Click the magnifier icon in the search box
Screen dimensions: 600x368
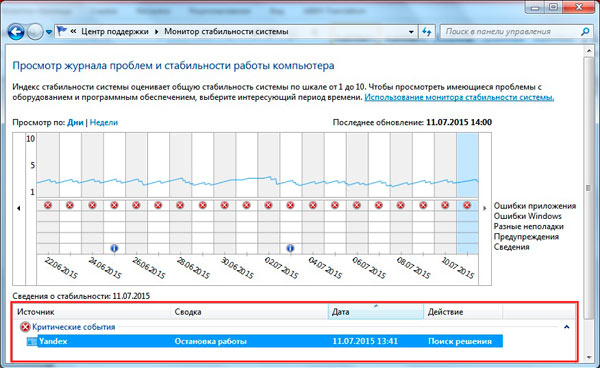[585, 32]
